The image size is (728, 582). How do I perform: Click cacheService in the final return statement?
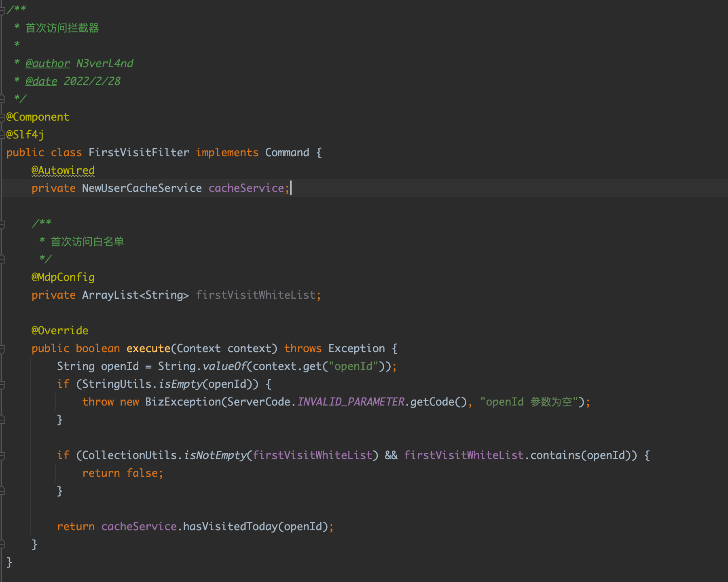tap(139, 527)
